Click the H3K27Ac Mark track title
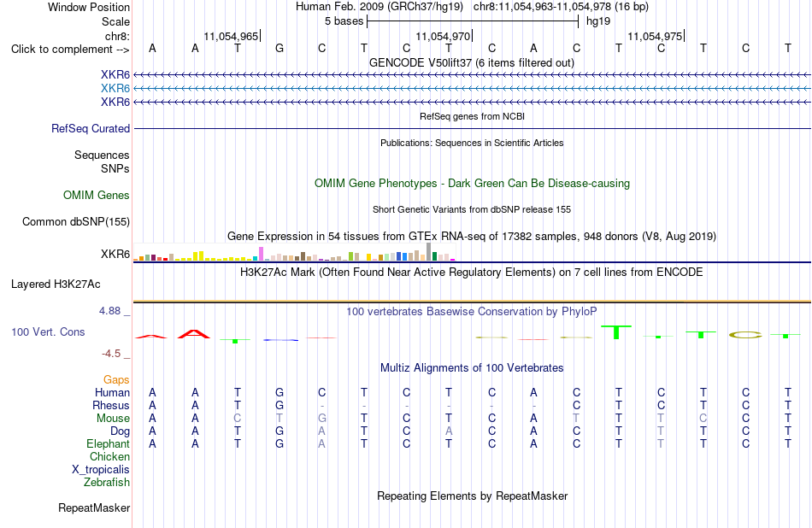Screen dimensions: 812x528 tap(472, 273)
